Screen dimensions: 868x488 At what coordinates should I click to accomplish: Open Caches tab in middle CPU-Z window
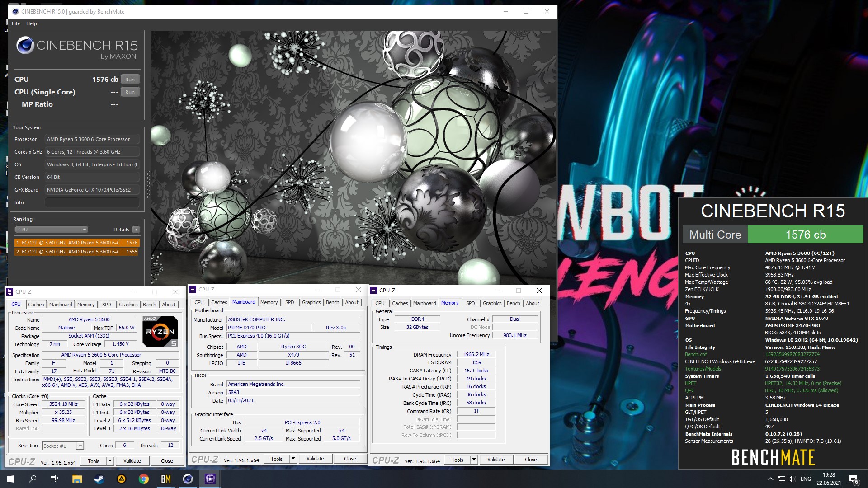pyautogui.click(x=219, y=302)
